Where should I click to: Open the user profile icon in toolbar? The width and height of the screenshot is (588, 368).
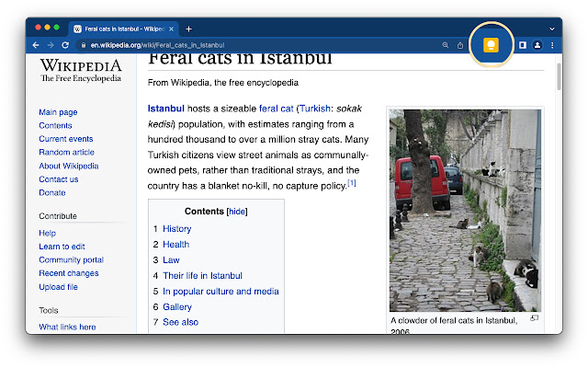[x=537, y=44]
